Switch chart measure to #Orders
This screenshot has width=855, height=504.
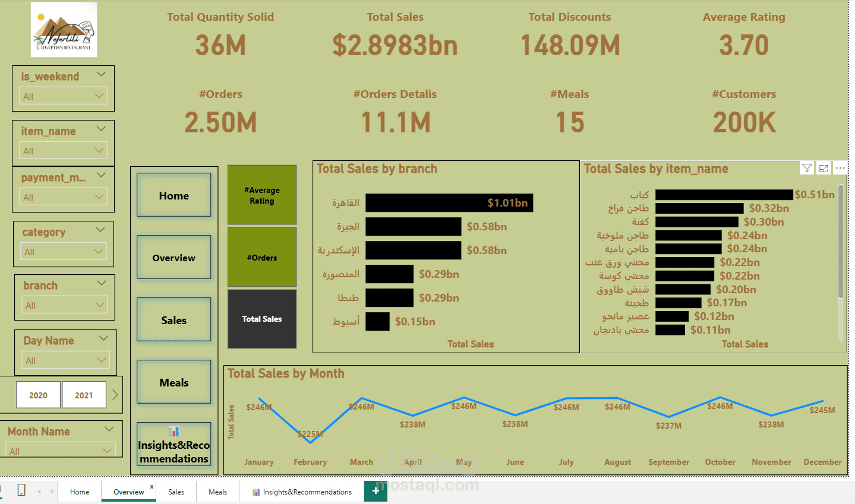click(262, 257)
